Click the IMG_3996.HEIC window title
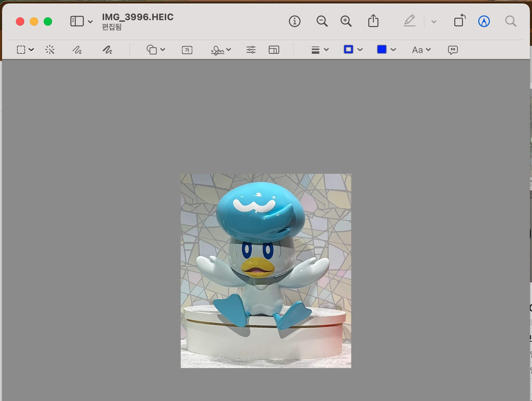532x401 pixels. [x=138, y=17]
